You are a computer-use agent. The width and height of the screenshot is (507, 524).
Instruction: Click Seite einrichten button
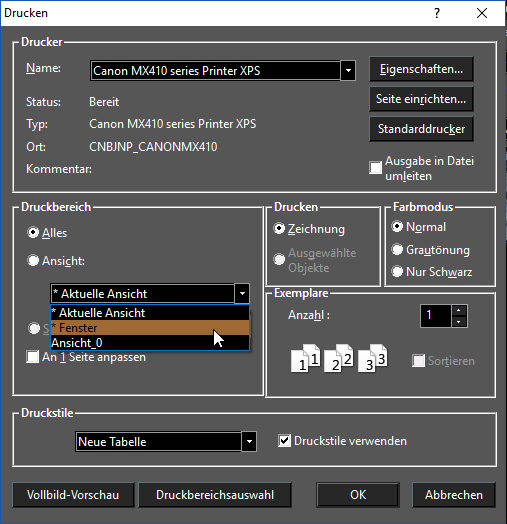[x=421, y=99]
